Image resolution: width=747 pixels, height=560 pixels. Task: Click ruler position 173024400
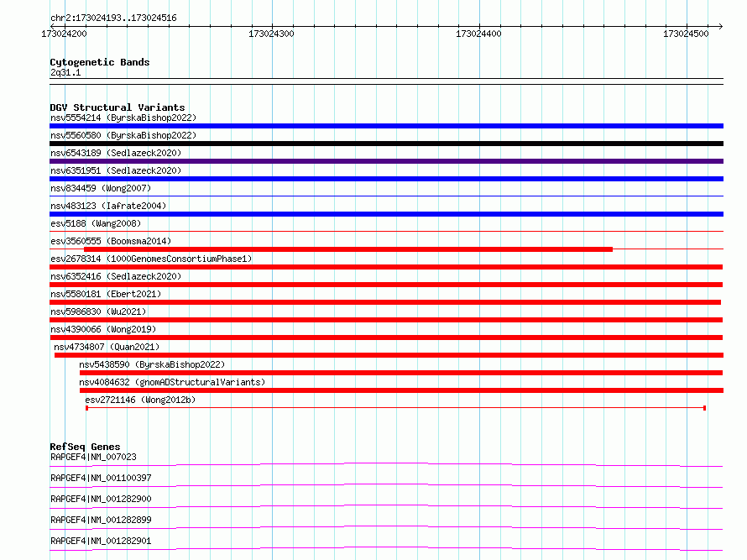pos(478,34)
